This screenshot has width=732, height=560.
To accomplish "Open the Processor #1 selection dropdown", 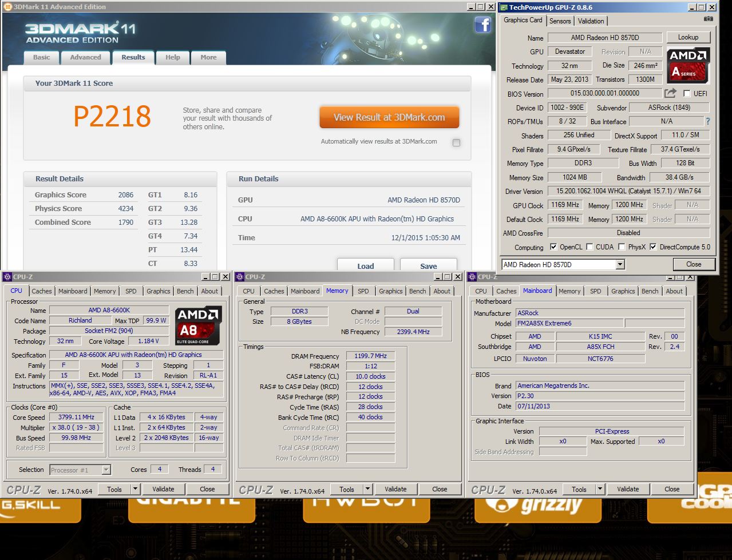I will click(106, 470).
